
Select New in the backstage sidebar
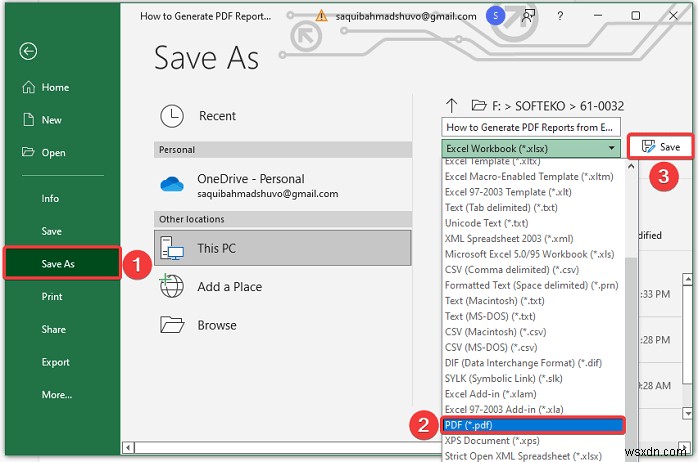[42, 120]
